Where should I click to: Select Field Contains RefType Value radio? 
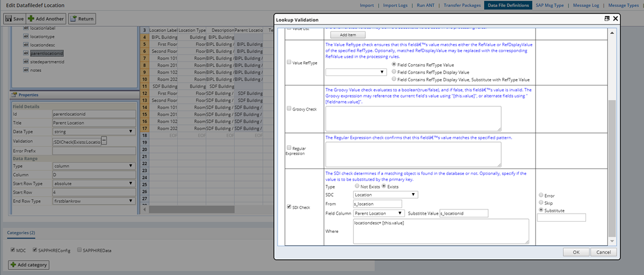pos(394,64)
